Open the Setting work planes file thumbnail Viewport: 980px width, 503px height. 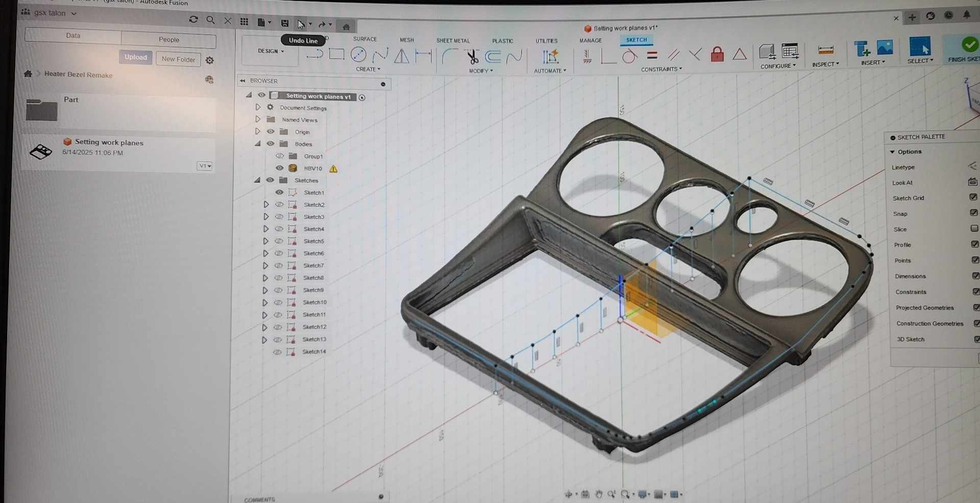(41, 151)
